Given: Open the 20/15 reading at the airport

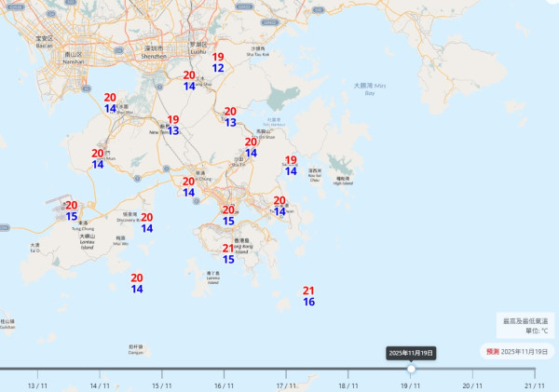Looking at the screenshot, I should tap(72, 210).
